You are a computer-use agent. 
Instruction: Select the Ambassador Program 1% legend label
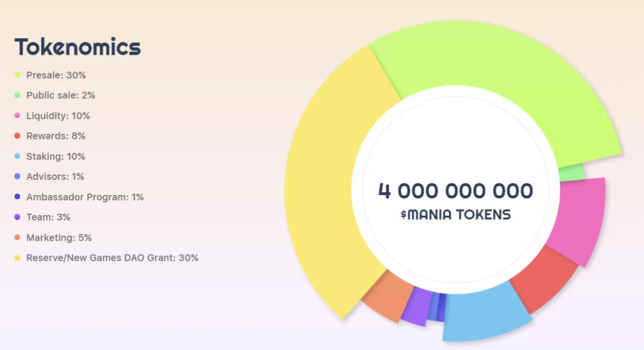coord(85,197)
